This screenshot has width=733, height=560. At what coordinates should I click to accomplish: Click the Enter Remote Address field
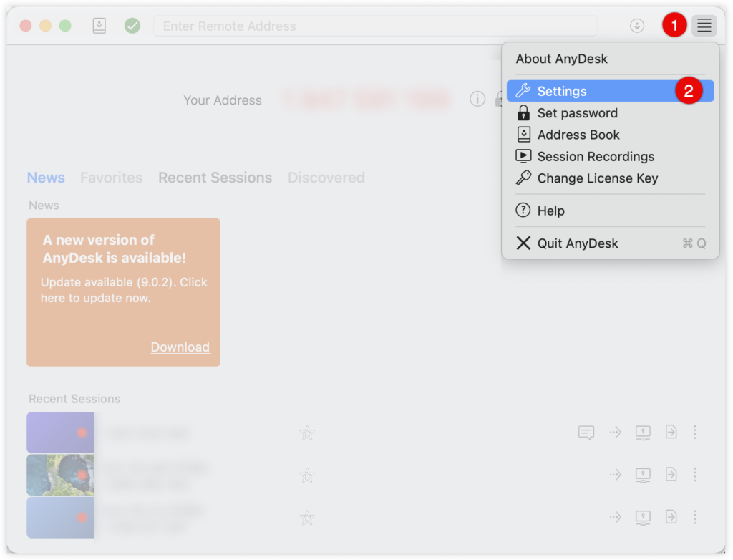(x=375, y=26)
